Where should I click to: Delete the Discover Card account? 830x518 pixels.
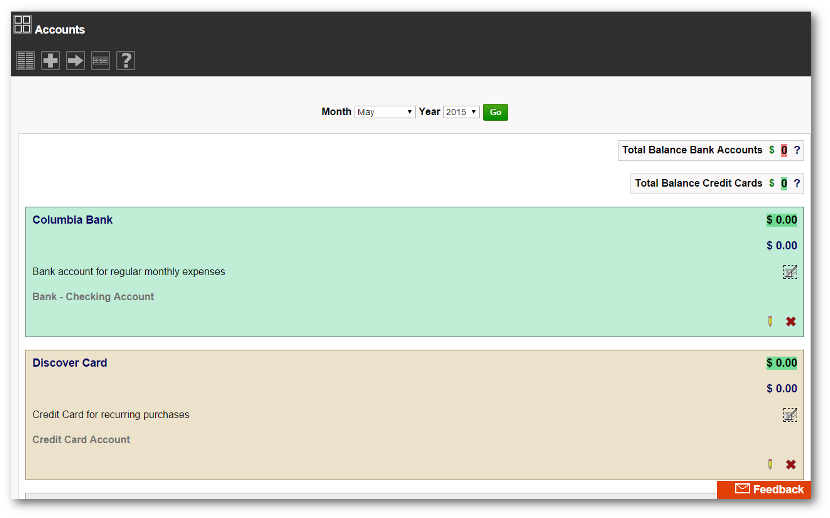pyautogui.click(x=791, y=465)
